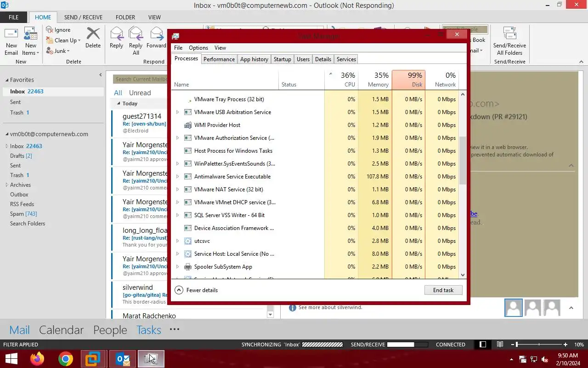Switch to the Services tab

(x=346, y=59)
